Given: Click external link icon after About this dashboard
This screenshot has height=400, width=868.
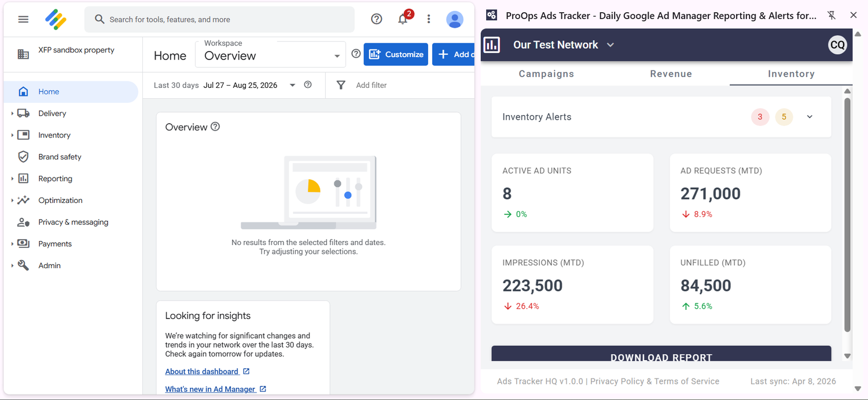Looking at the screenshot, I should pos(246,371).
